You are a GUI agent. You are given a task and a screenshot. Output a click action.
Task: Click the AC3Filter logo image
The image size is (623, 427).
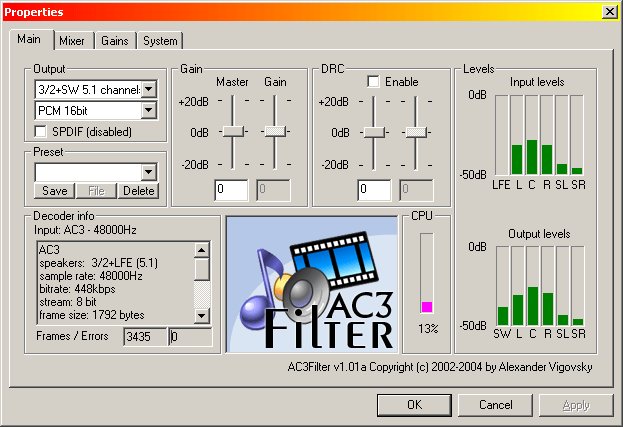[312, 284]
